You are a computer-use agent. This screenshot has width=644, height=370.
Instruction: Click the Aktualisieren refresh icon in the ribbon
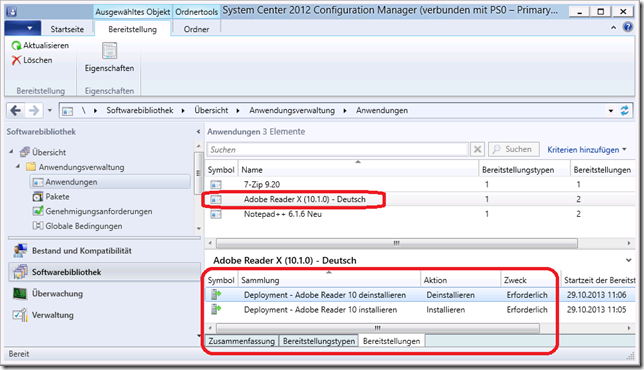pos(16,46)
